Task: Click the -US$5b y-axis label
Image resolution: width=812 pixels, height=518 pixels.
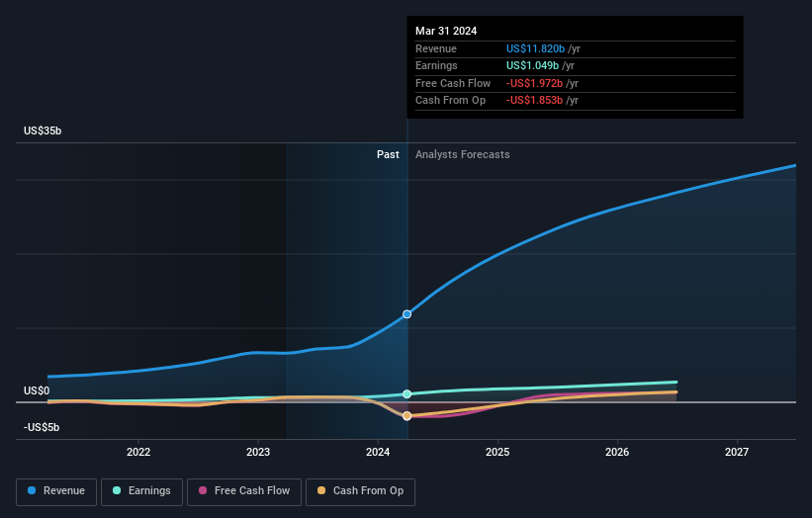Action: coord(42,427)
